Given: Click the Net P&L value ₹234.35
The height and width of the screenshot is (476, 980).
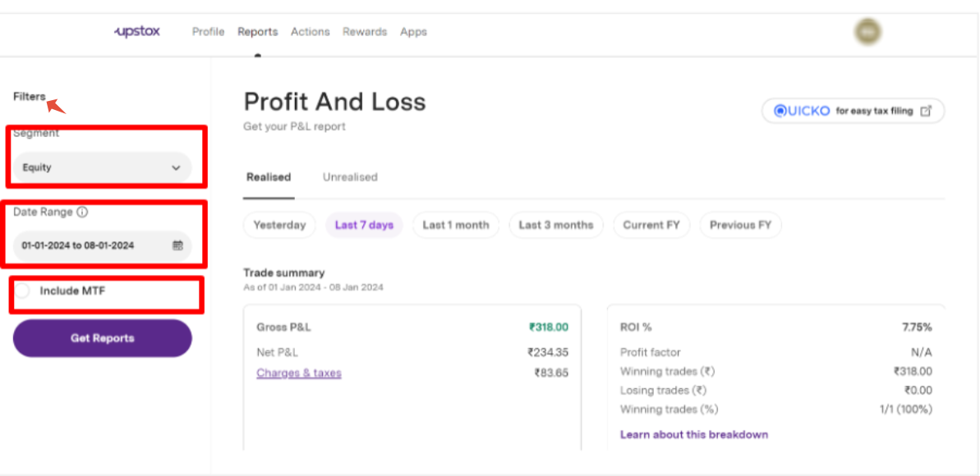Looking at the screenshot, I should pyautogui.click(x=548, y=352).
